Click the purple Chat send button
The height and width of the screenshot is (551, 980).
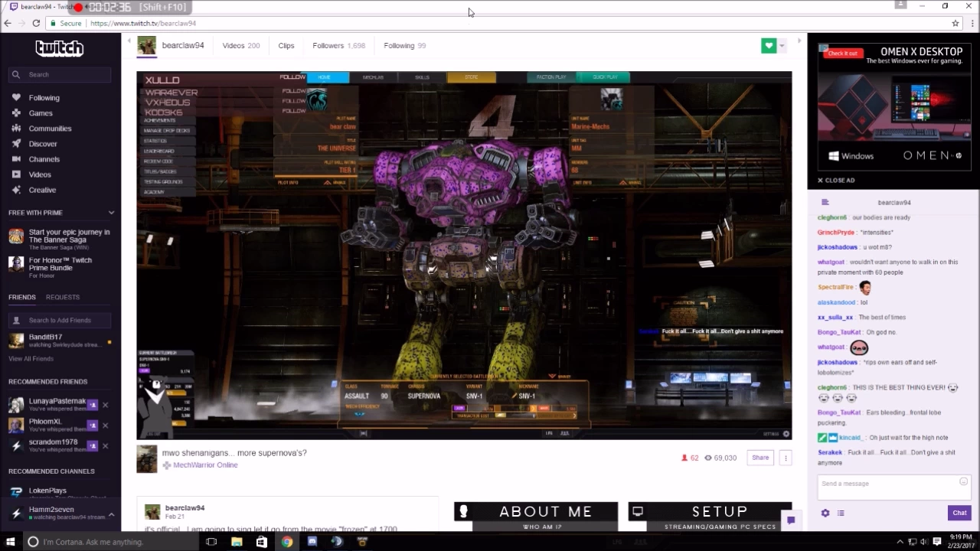tap(959, 513)
